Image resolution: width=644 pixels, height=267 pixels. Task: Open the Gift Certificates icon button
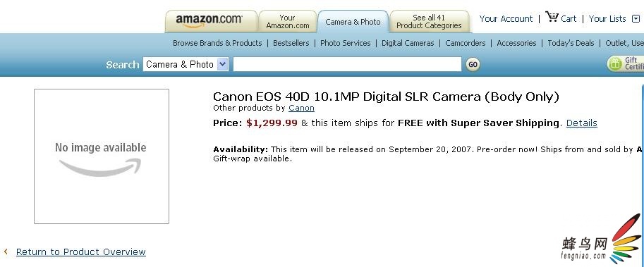(x=626, y=63)
